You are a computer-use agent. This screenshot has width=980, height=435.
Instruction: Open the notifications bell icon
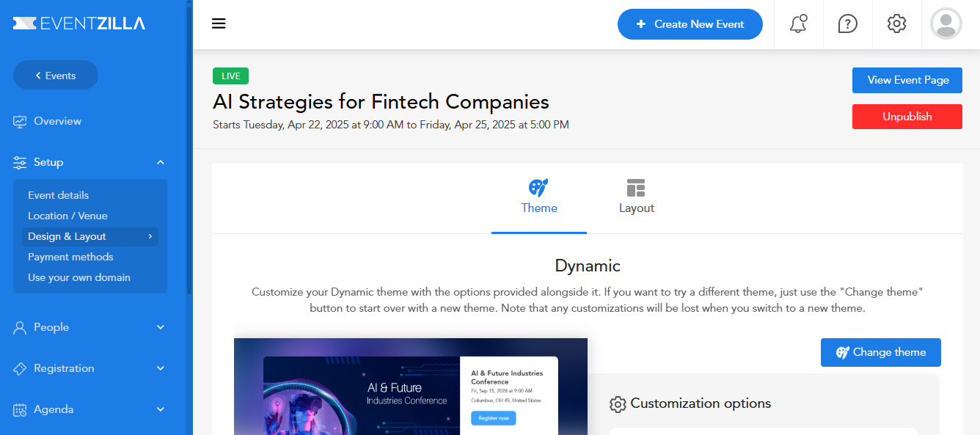[x=798, y=23]
